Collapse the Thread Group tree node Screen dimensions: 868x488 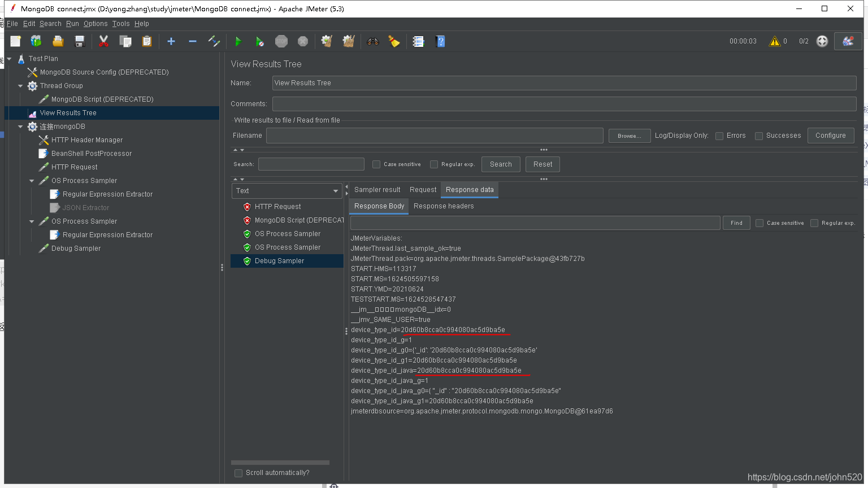point(20,86)
